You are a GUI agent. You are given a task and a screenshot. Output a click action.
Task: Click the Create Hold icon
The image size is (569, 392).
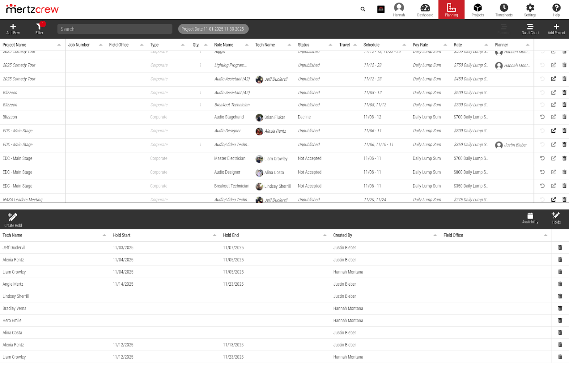tap(13, 217)
